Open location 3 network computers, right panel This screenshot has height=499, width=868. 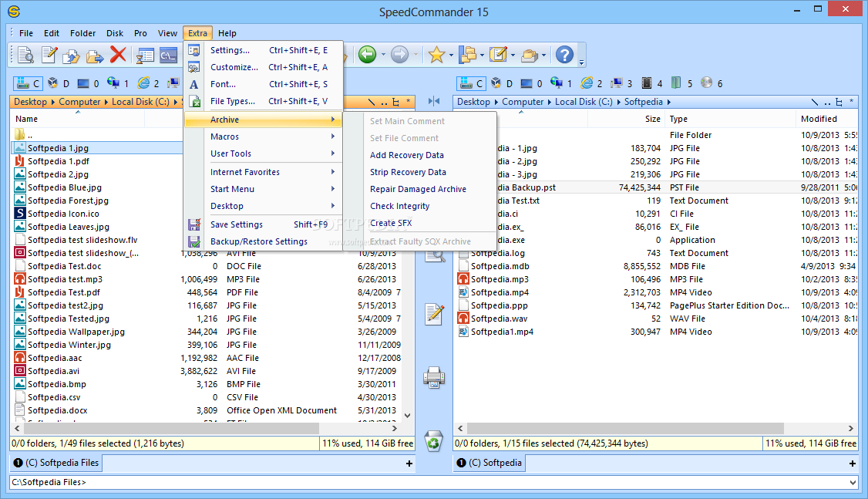pos(621,83)
